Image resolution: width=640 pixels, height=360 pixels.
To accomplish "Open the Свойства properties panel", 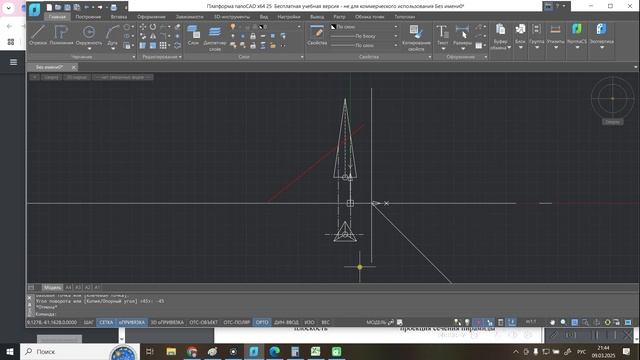I will pyautogui.click(x=317, y=35).
